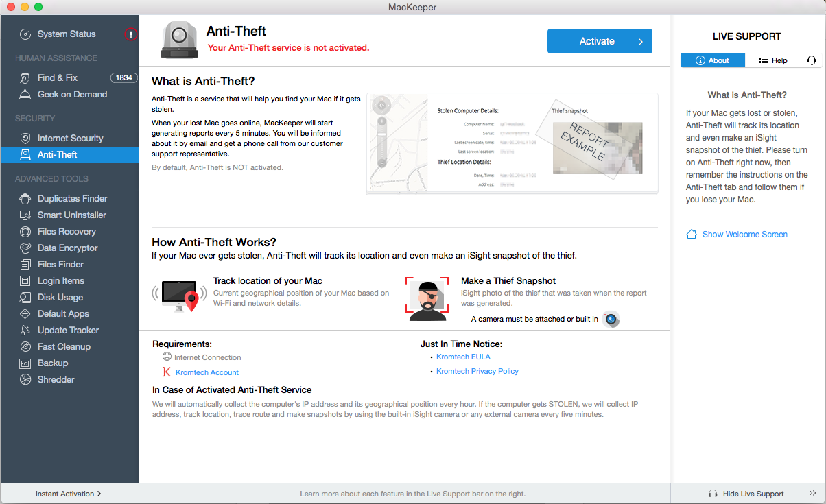Click the "How Anti-Theft Works?" heading
Viewport: 826px width, 504px height.
tap(214, 242)
